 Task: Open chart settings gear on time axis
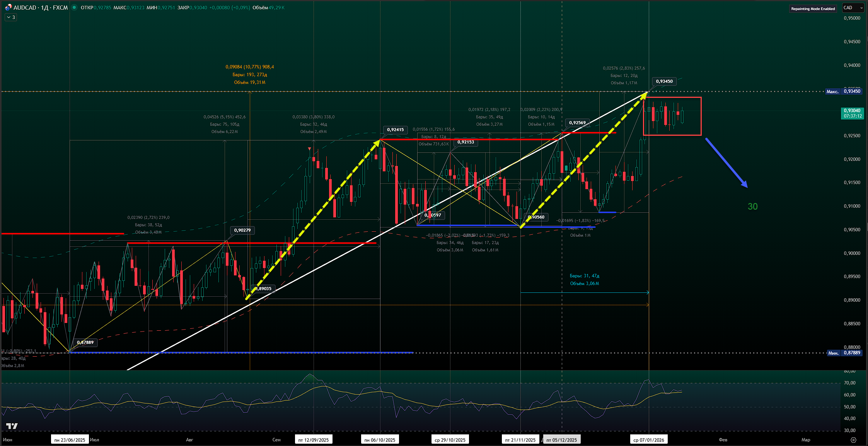[853, 440]
